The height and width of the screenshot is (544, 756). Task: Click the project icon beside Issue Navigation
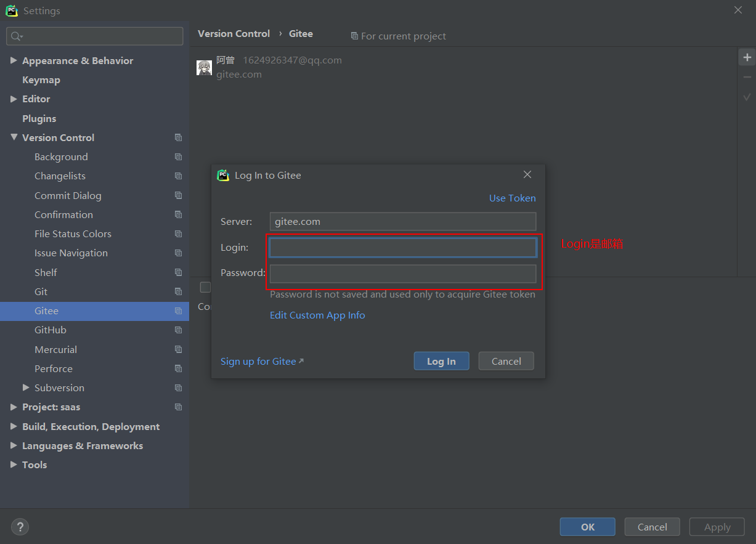coord(178,253)
